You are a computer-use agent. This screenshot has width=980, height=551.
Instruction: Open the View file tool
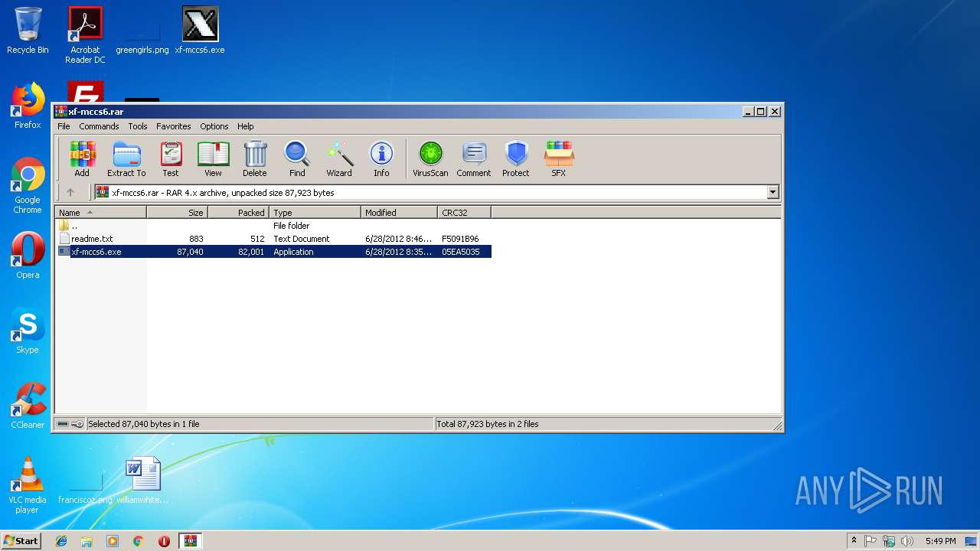click(x=213, y=159)
